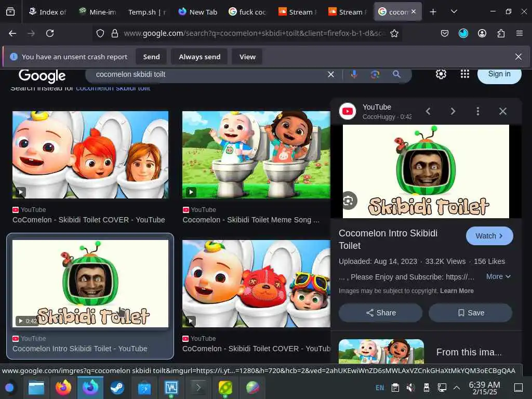The width and height of the screenshot is (532, 399).
Task: Open CoCoMelon Skibidi Toilet COVER first thumbnail
Action: (90, 155)
